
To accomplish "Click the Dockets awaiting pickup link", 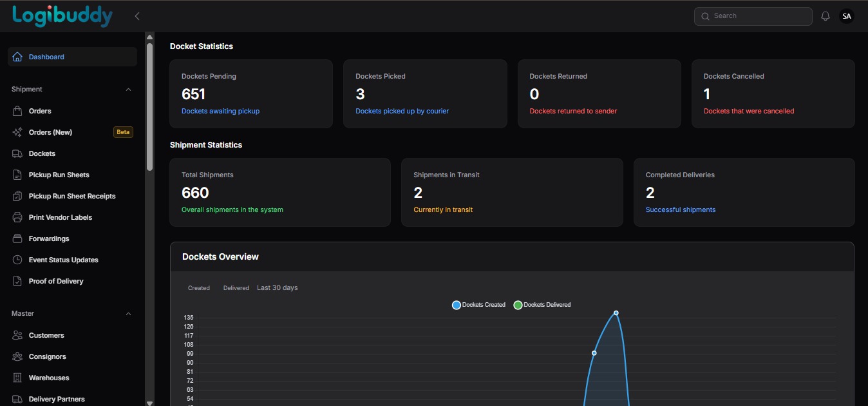I will (220, 110).
